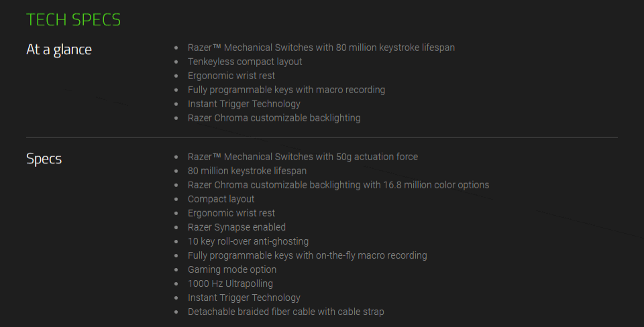Click Instant Trigger Technology in Specs list
This screenshot has width=644, height=327.
[x=244, y=298]
